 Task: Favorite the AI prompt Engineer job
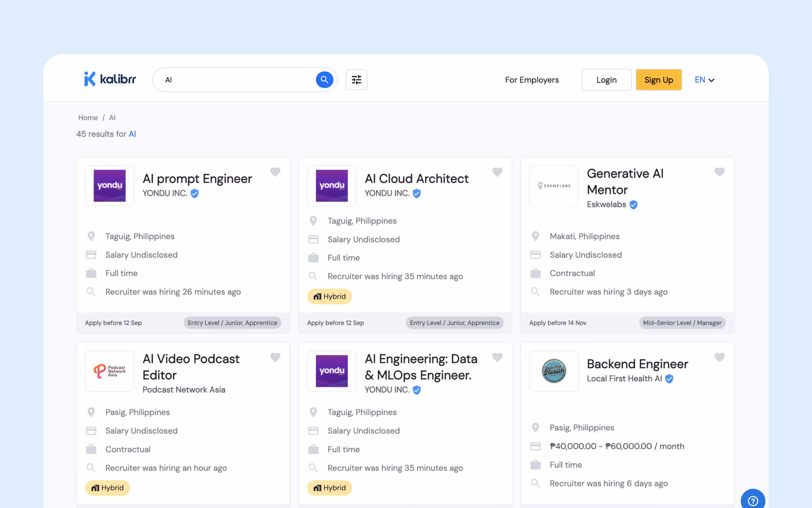(x=275, y=172)
